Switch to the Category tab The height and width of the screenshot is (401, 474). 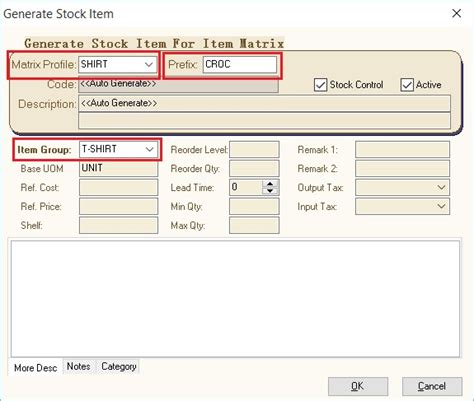coord(119,367)
